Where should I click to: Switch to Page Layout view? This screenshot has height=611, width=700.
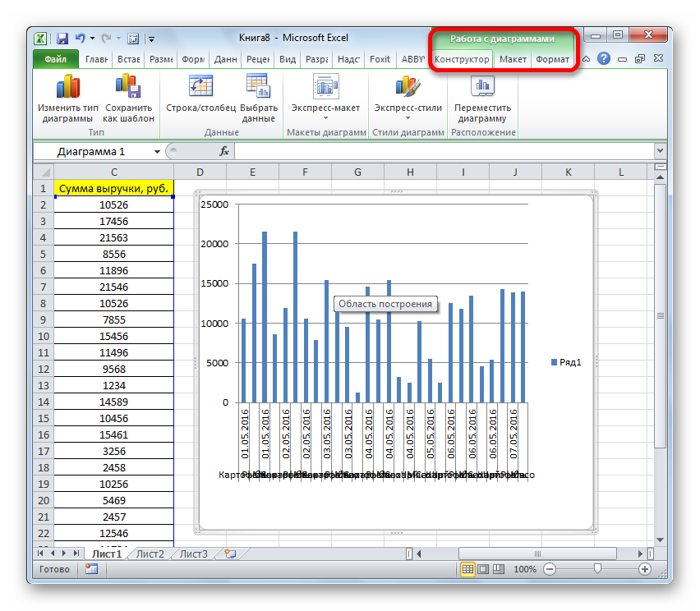(x=481, y=569)
